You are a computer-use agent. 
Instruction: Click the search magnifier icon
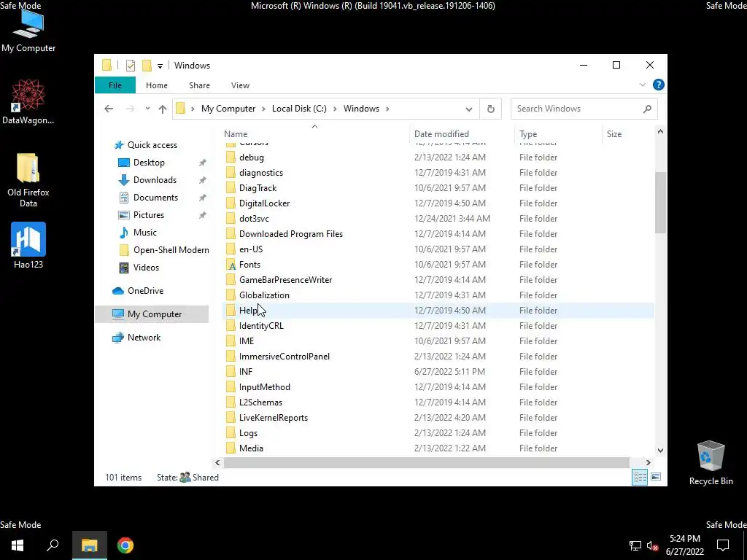647,109
